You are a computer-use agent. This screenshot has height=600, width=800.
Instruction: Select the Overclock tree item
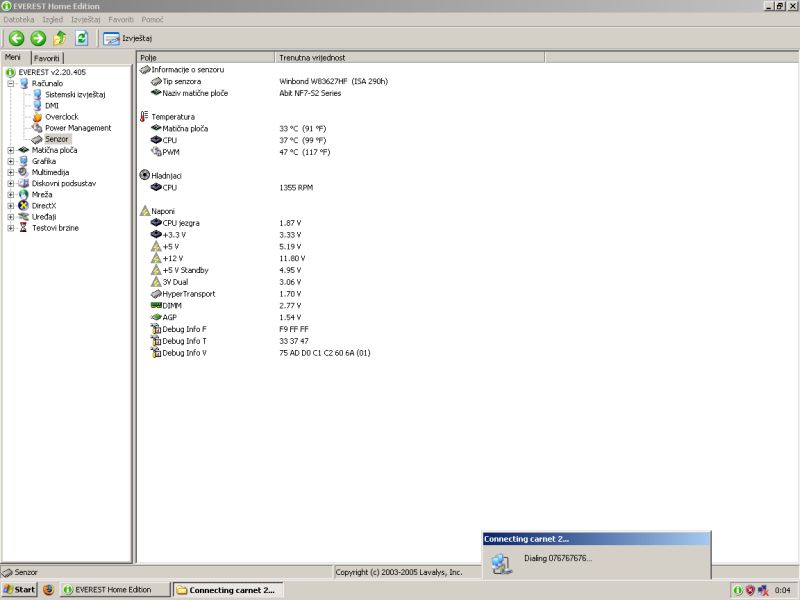click(x=61, y=117)
